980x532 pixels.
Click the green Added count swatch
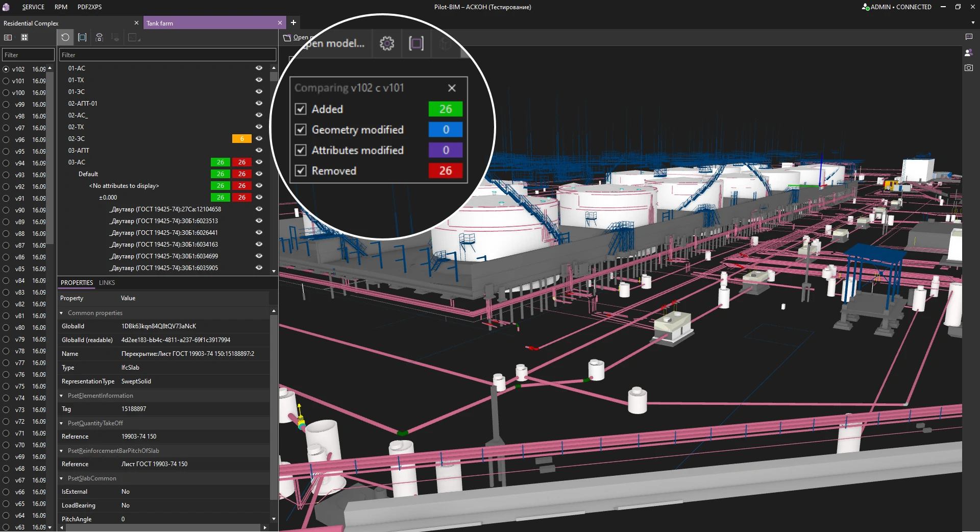[x=445, y=109]
